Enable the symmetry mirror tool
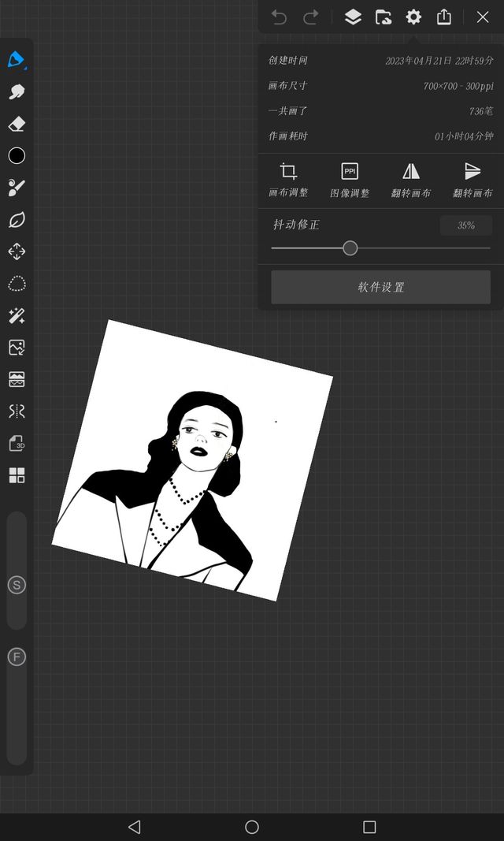The image size is (504, 841). point(17,411)
